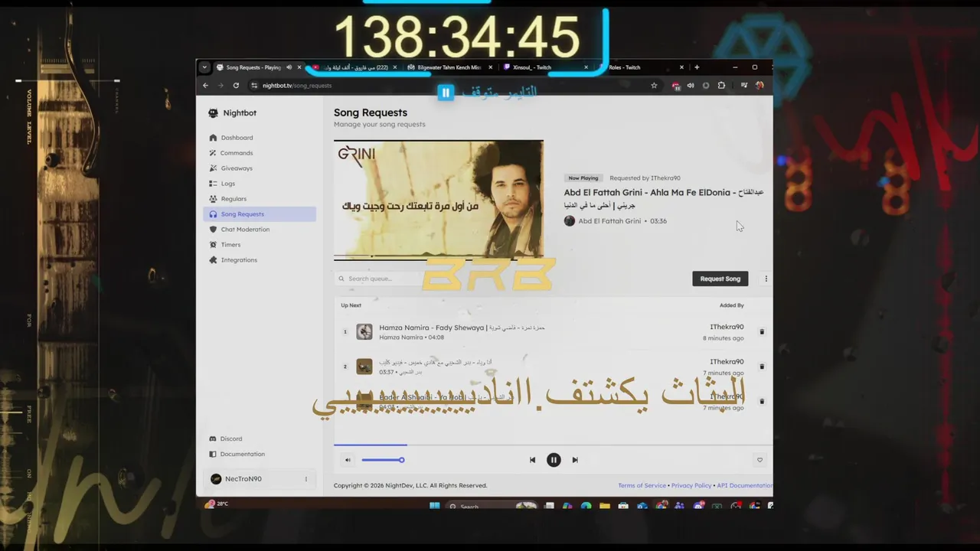The width and height of the screenshot is (980, 551).
Task: Click the song progress bar
Action: point(553,444)
